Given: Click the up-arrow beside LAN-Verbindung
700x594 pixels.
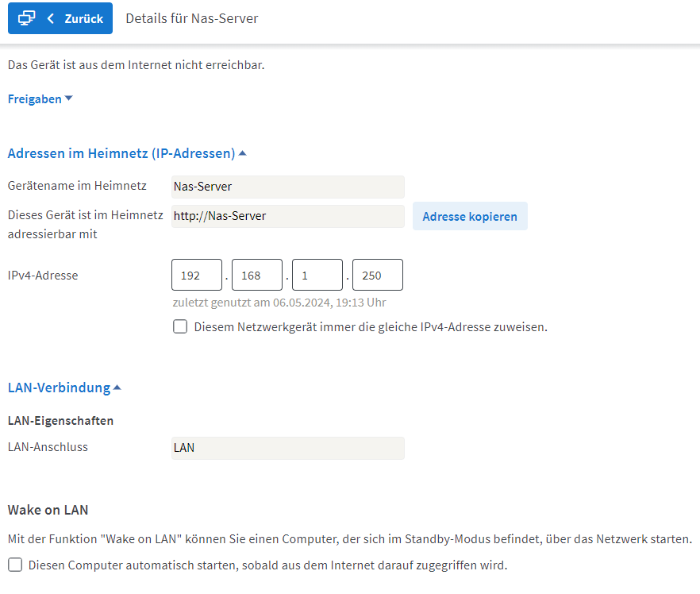Looking at the screenshot, I should pyautogui.click(x=117, y=388).
